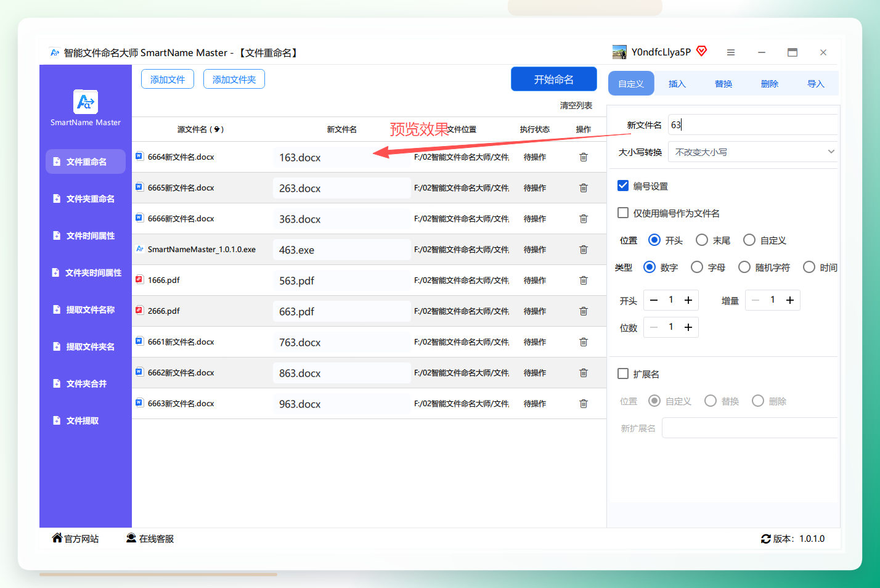
Task: Open 官方网站 home icon link
Action: [x=57, y=537]
